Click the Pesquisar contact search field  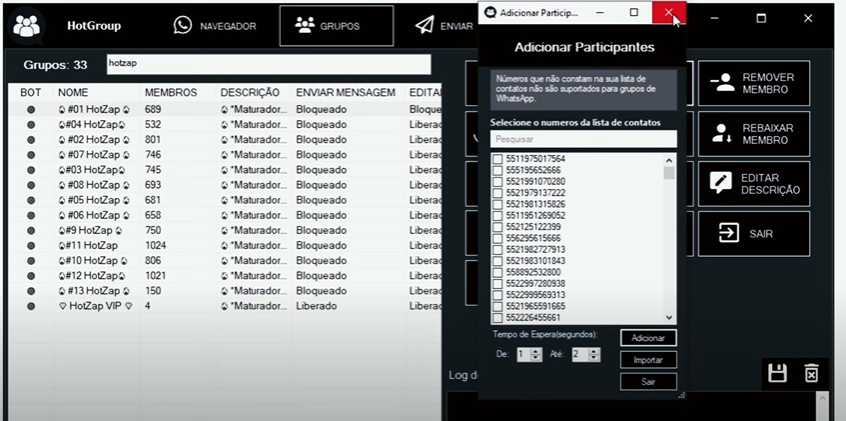click(583, 139)
